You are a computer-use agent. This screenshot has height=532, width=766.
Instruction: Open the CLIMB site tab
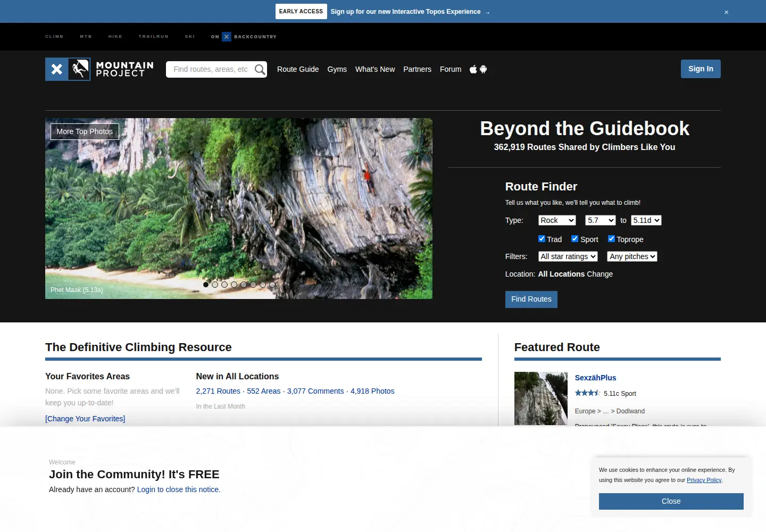(54, 37)
